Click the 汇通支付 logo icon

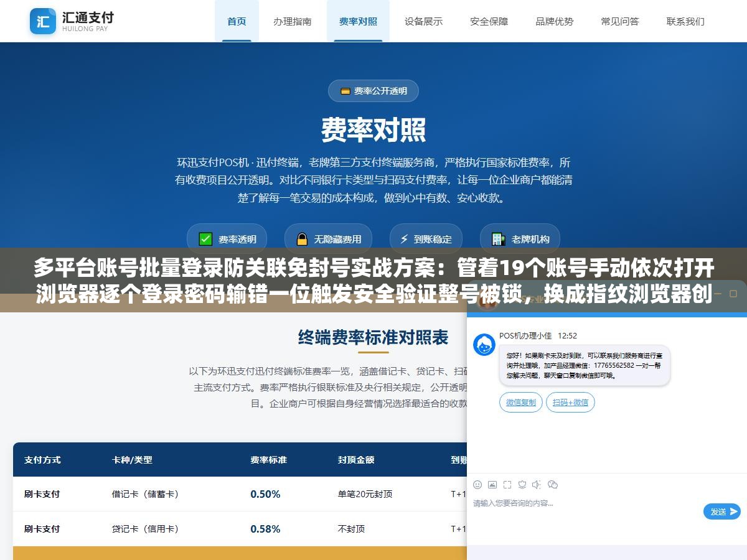click(x=43, y=21)
